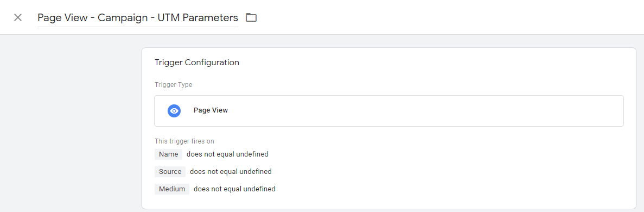Click the Name variable chip

168,154
